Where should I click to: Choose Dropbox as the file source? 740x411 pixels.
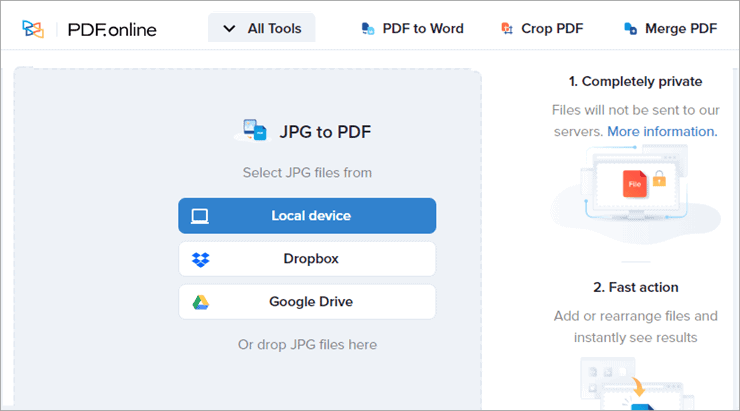(310, 259)
